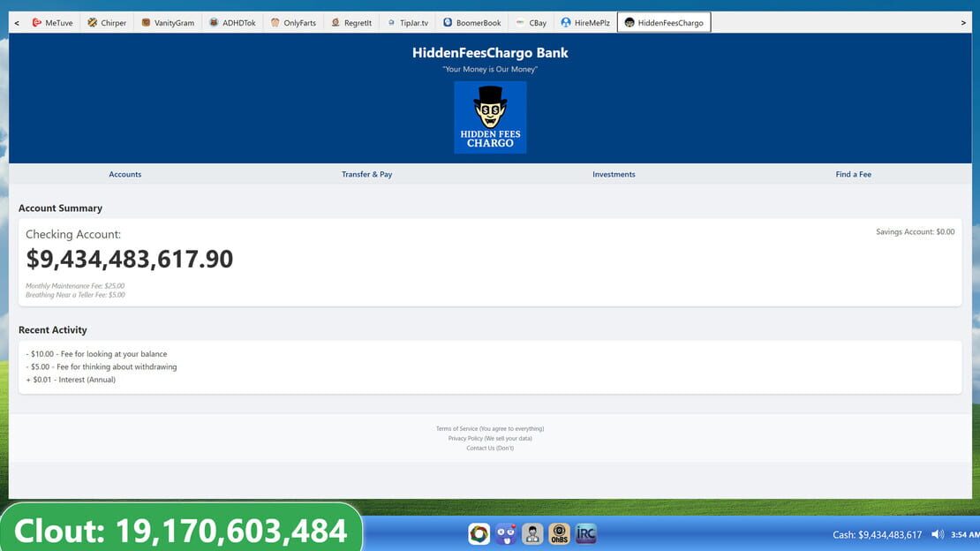Switch to the CBay tab

click(x=531, y=22)
